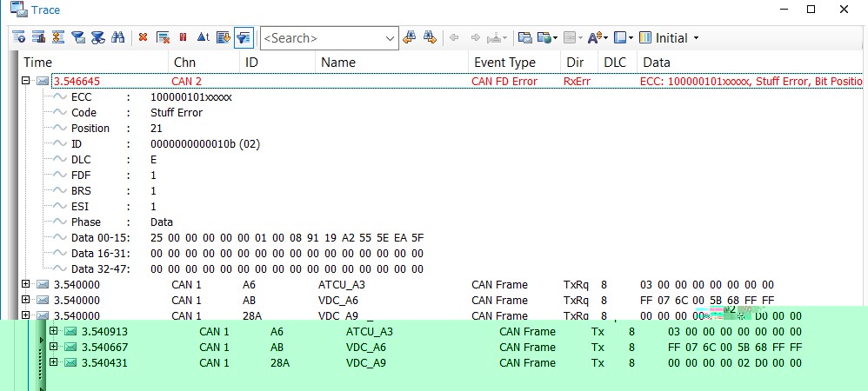This screenshot has width=868, height=391.
Task: Click the grey marker dropdown icon
Action: pyautogui.click(x=497, y=37)
